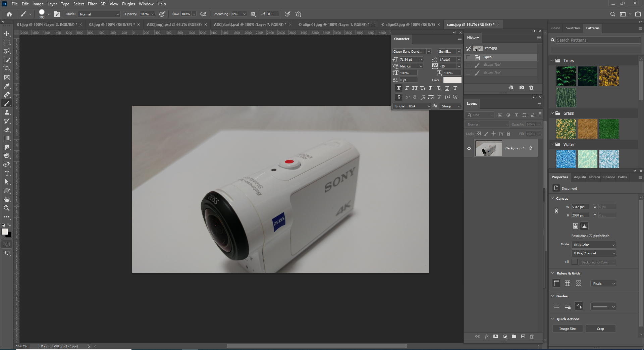Add layer mask icon in Layers panel
644x350 pixels.
(495, 337)
